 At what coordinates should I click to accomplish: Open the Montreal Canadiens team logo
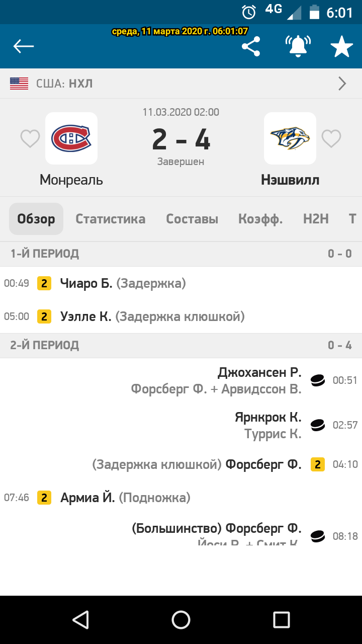71,138
